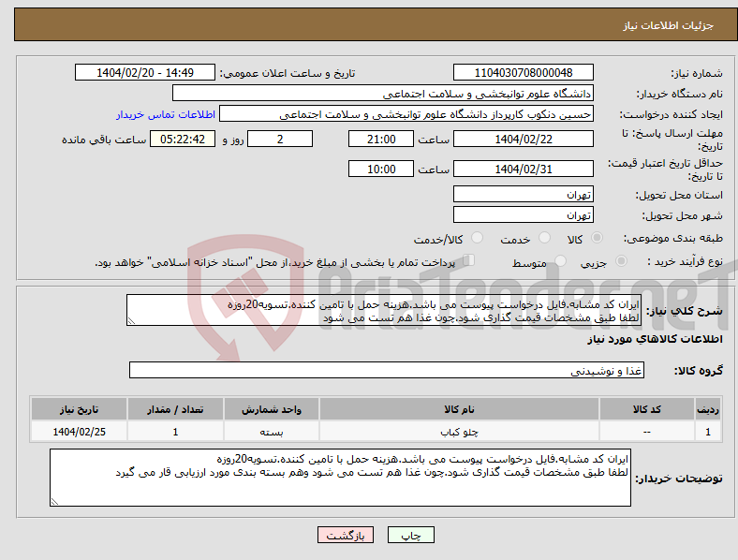The image size is (738, 560).
Task: Click the delivery city field تهران
Action: [x=524, y=214]
